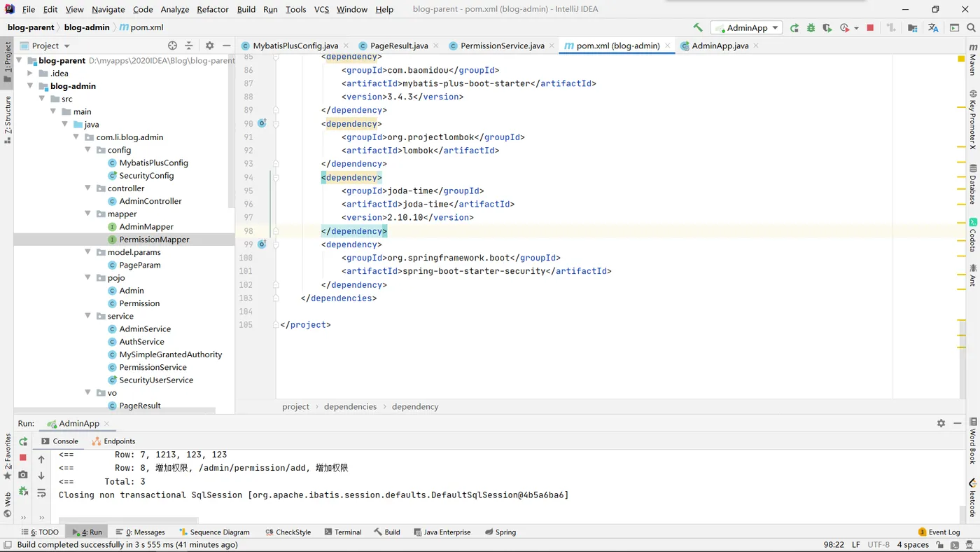Stop process in the Run panel sidebar
Image resolution: width=980 pixels, height=552 pixels.
pyautogui.click(x=23, y=457)
